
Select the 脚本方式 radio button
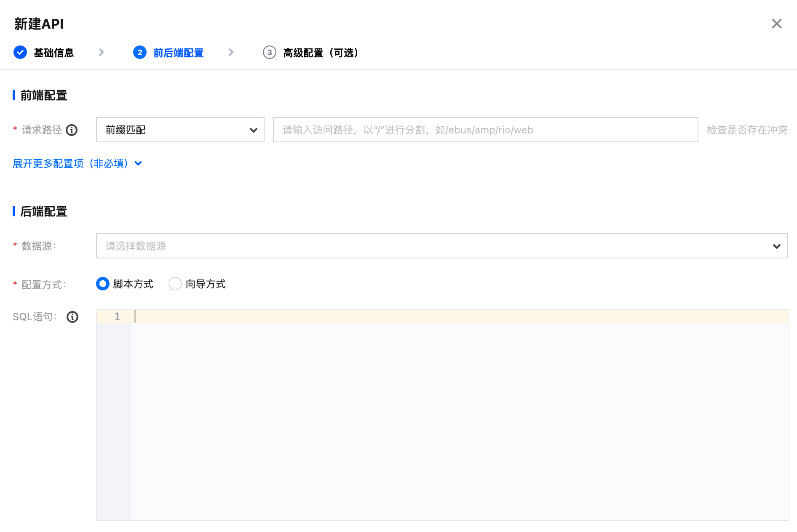[x=103, y=284]
